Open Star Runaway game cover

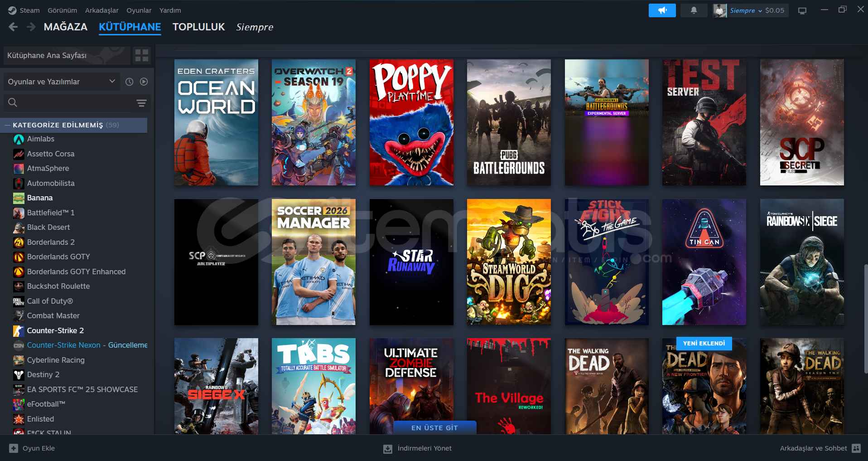(x=411, y=262)
